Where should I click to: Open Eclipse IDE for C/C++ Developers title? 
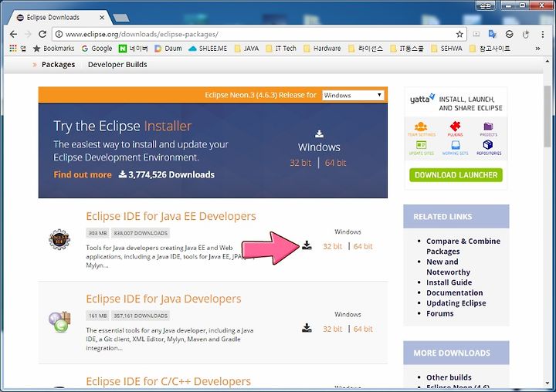pyautogui.click(x=168, y=381)
